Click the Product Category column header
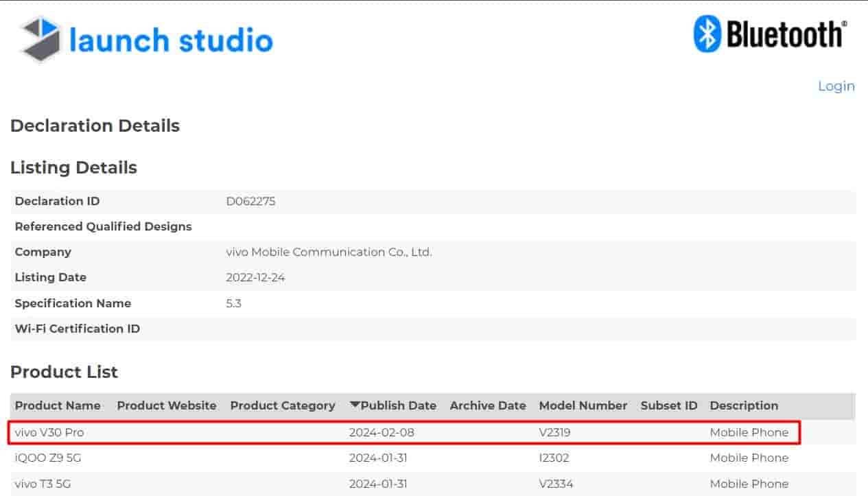Viewport: 868px width, 496px height. point(283,405)
